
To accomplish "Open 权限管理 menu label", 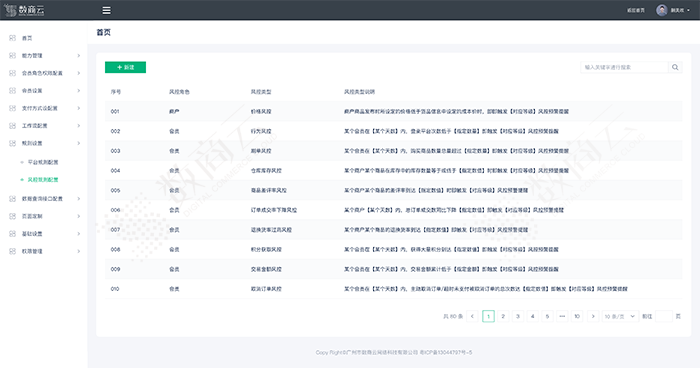I will (32, 251).
